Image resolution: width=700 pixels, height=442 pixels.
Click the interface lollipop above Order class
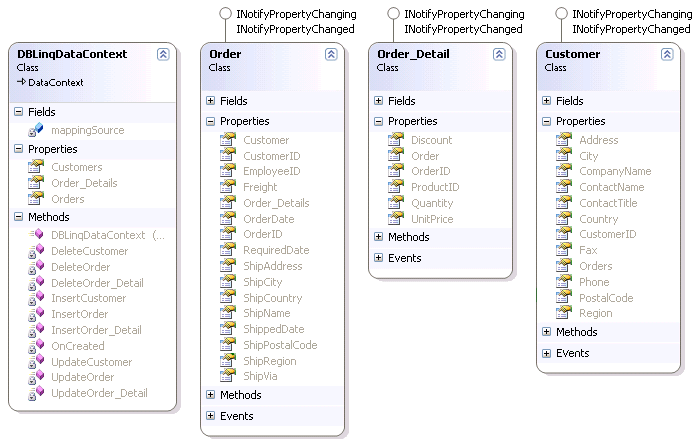(224, 15)
